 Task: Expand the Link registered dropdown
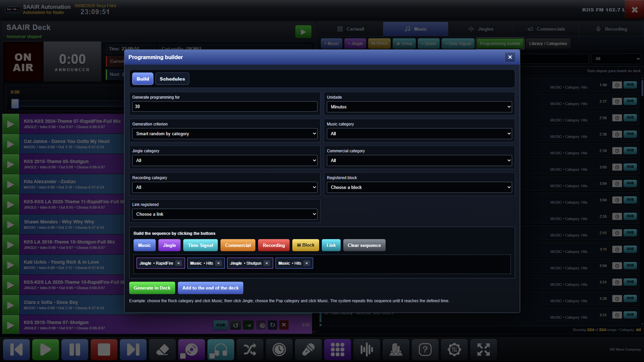tap(225, 214)
